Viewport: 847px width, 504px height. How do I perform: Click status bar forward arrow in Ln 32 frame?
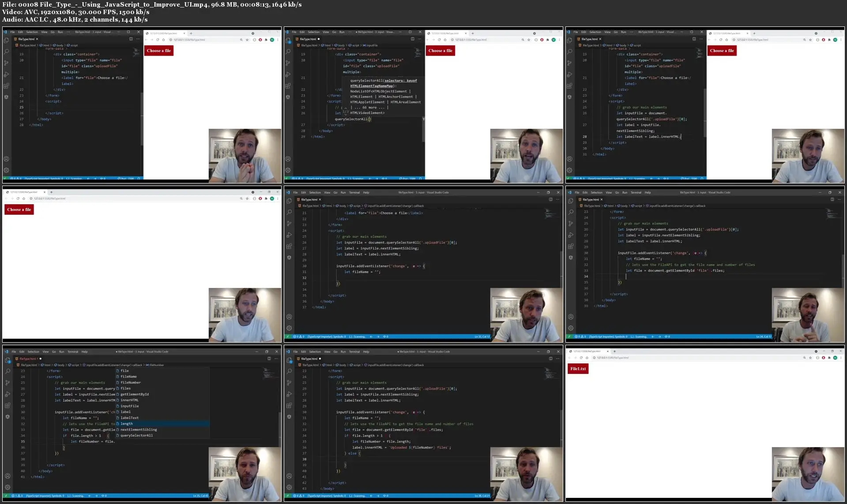click(x=378, y=336)
